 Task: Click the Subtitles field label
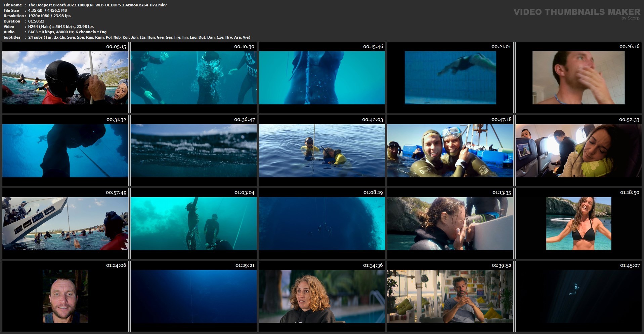click(x=12, y=37)
